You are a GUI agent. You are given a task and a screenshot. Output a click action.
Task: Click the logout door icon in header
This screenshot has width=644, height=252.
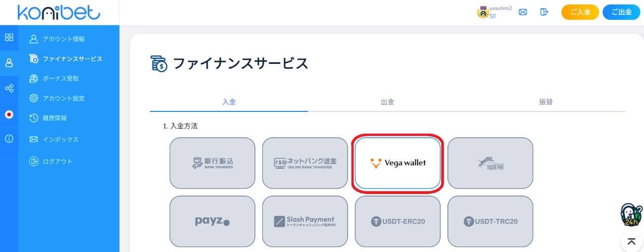point(544,12)
